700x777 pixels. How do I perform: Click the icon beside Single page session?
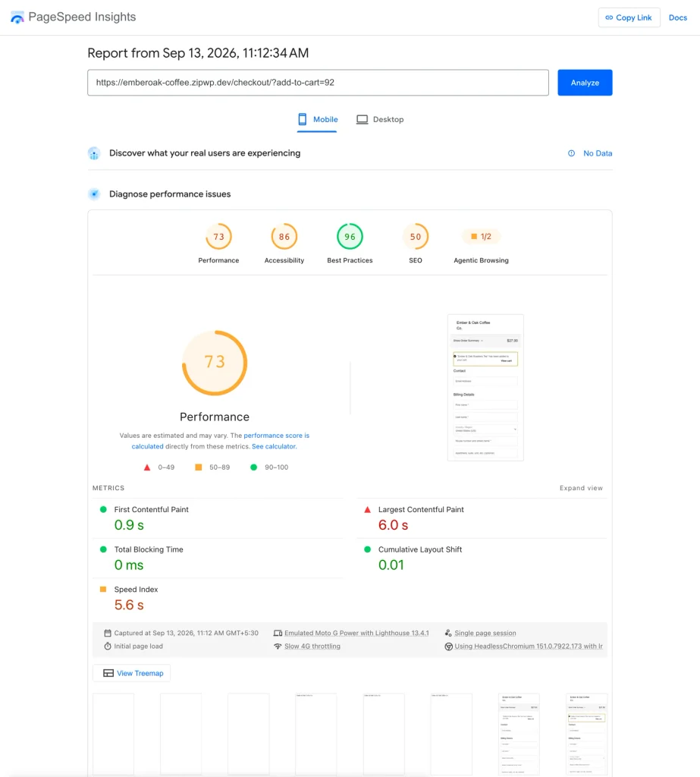[448, 633]
